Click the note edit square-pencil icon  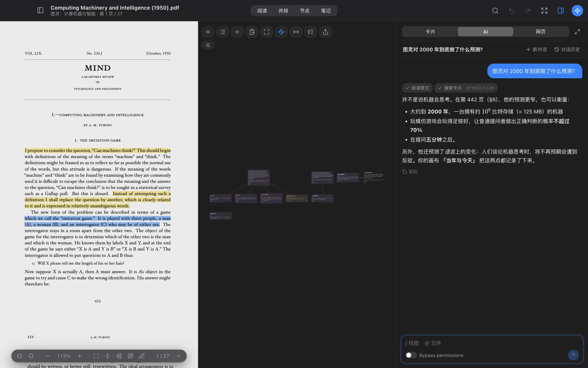coord(130,356)
